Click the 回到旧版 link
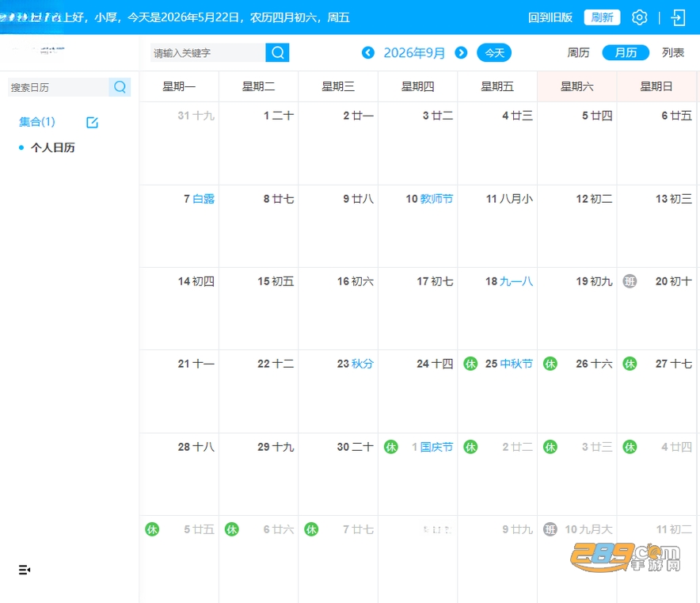The image size is (700, 603). click(550, 17)
